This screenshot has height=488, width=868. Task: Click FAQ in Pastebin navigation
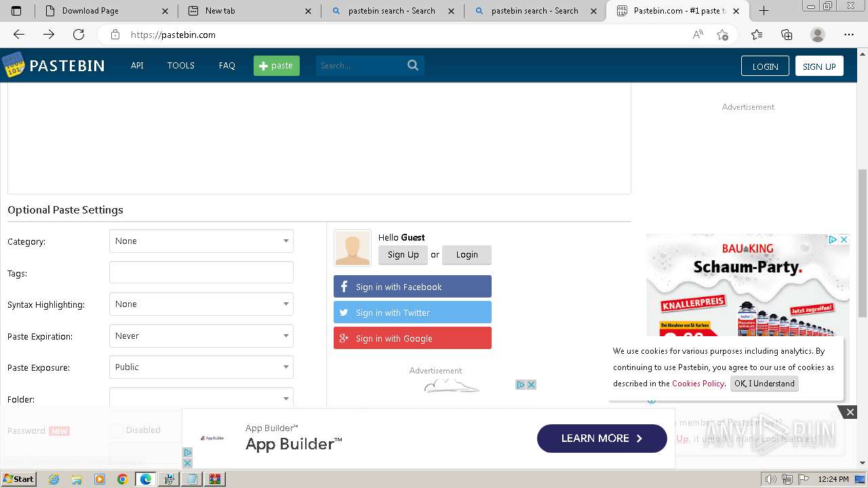click(227, 66)
